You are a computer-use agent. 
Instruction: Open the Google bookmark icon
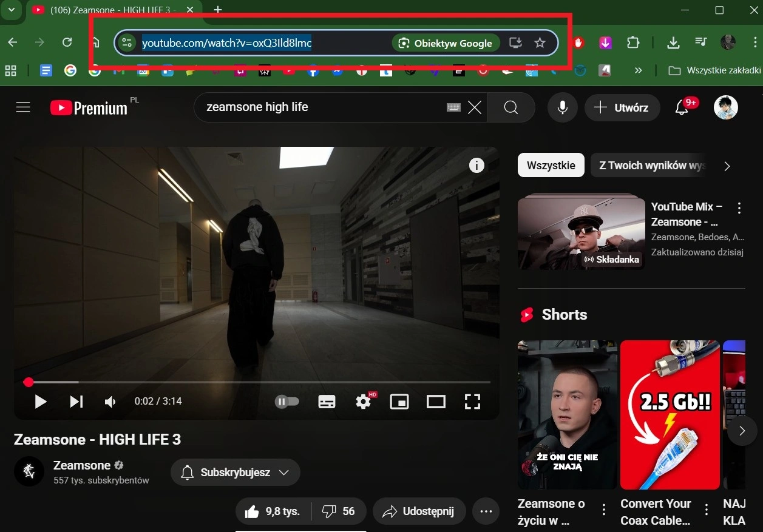[70, 71]
